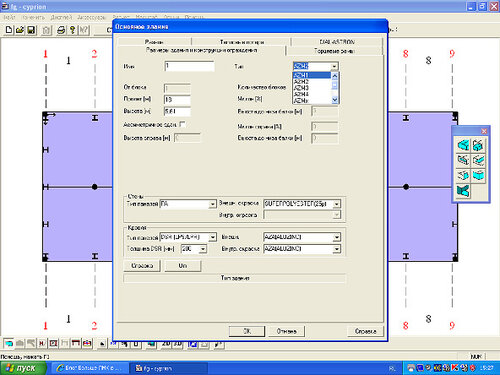Select the grey building icon in palette's second row
The height and width of the screenshot is (375, 500).
point(463,160)
